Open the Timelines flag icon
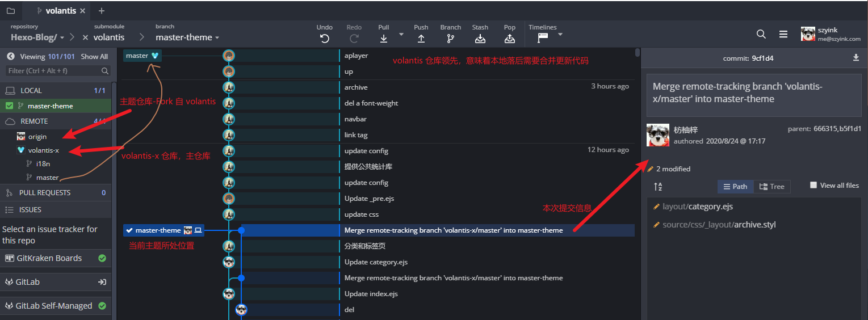 point(543,39)
